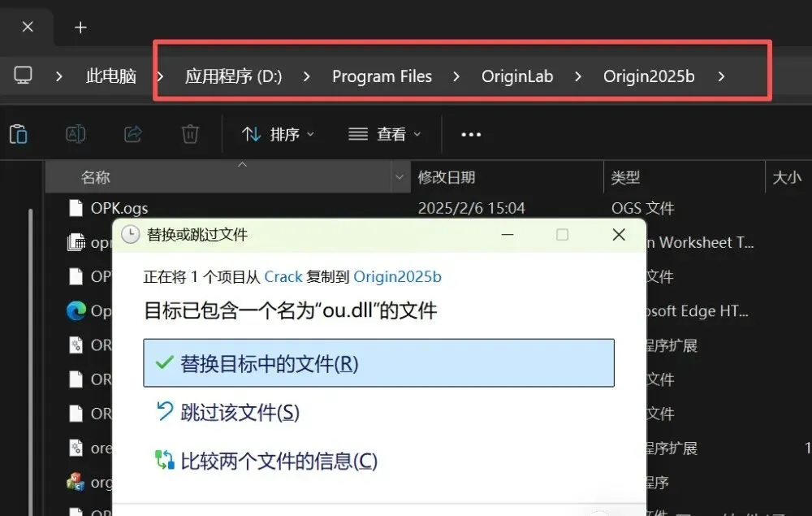This screenshot has height=516, width=812.
Task: Sort by 修改日期 column header
Action: point(447,177)
